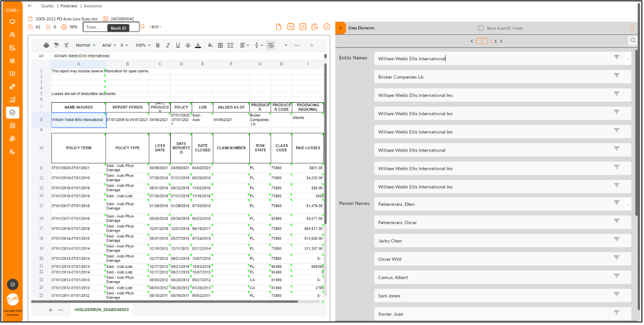This screenshot has width=644, height=325.
Task: Apply the fill color bucket tool
Action: pyautogui.click(x=210, y=45)
